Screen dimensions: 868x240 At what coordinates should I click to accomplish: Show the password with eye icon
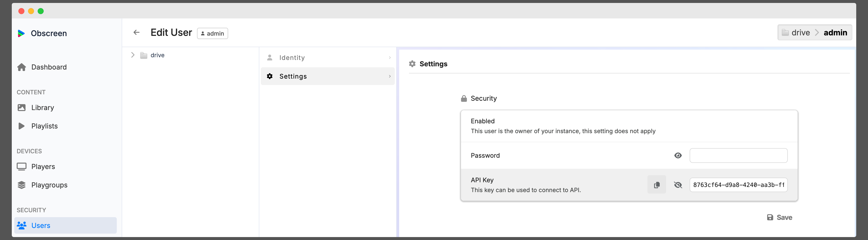click(678, 155)
